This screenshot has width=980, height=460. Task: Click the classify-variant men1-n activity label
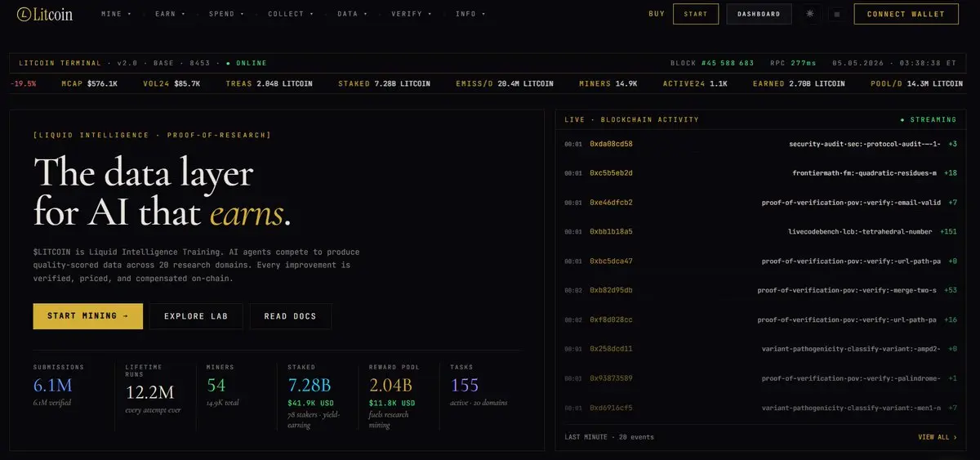point(851,408)
